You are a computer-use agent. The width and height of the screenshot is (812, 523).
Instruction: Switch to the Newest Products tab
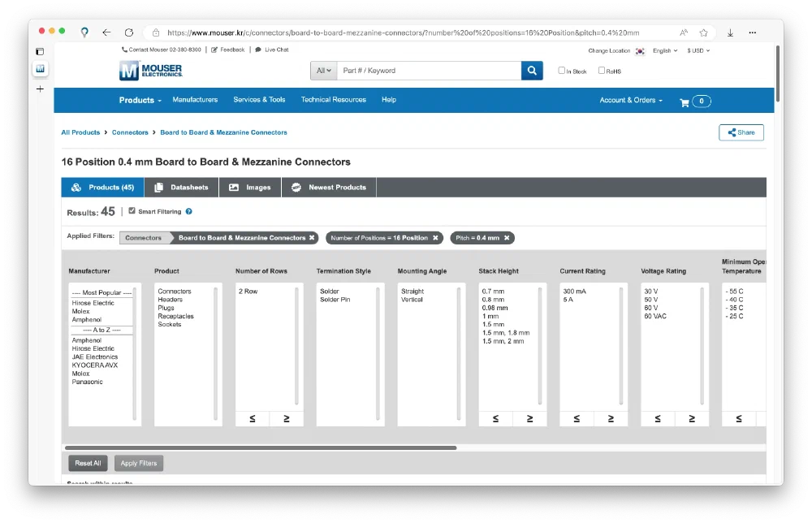coord(329,188)
